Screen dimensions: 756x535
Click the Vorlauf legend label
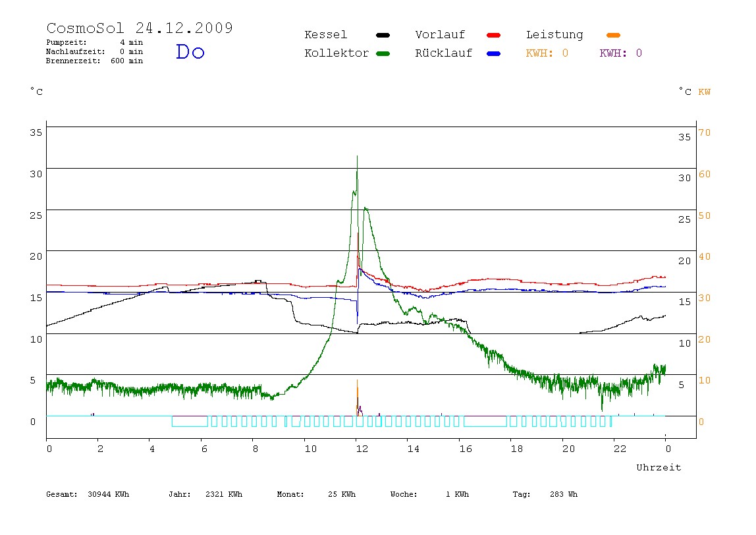(x=440, y=35)
